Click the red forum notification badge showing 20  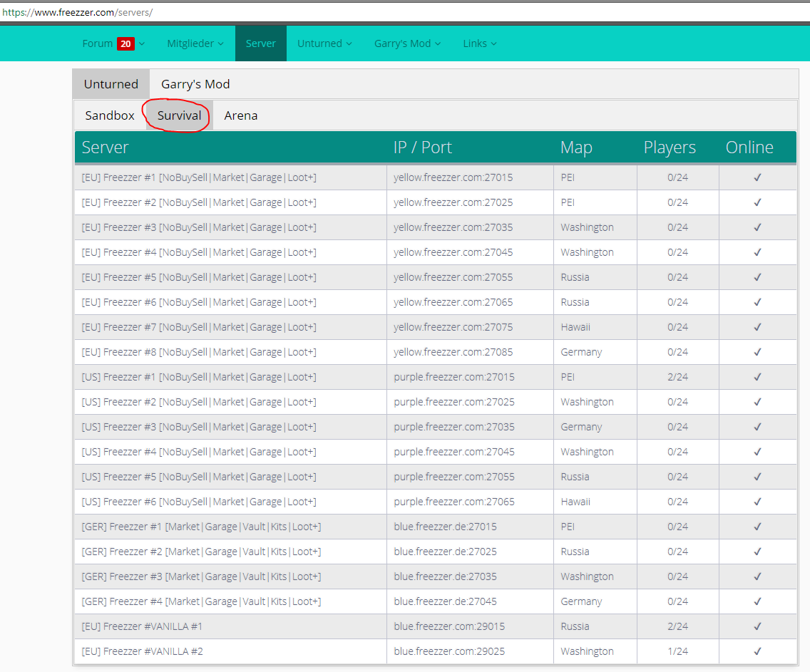pos(125,43)
